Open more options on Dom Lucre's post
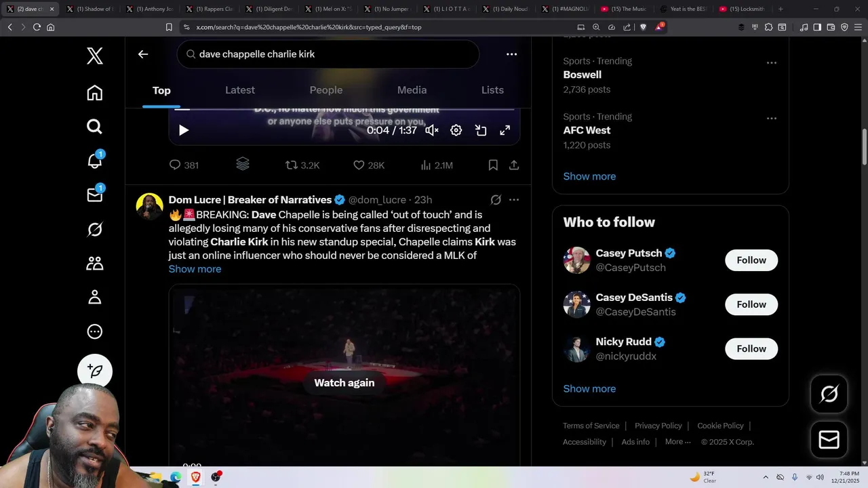Viewport: 868px width, 488px height. coord(514,200)
